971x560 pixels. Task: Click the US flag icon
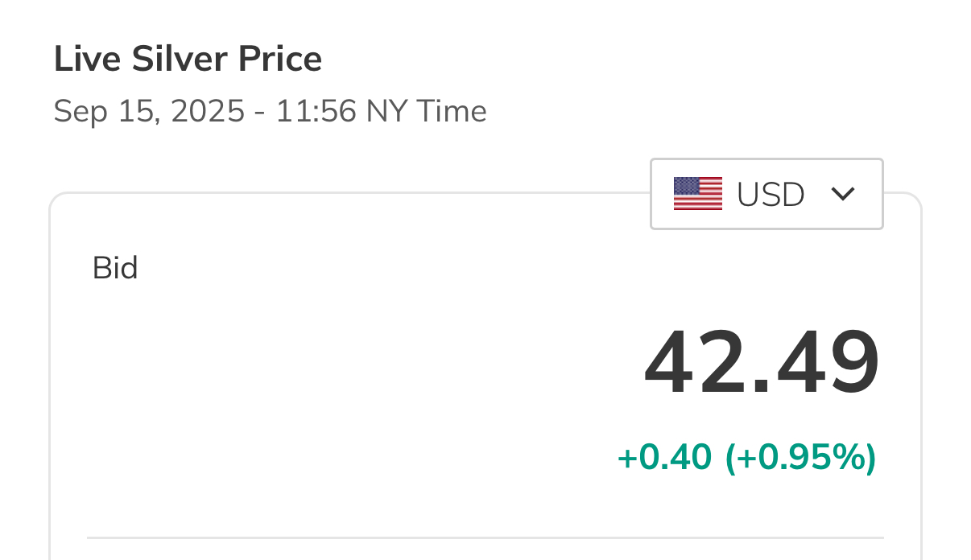tap(697, 194)
